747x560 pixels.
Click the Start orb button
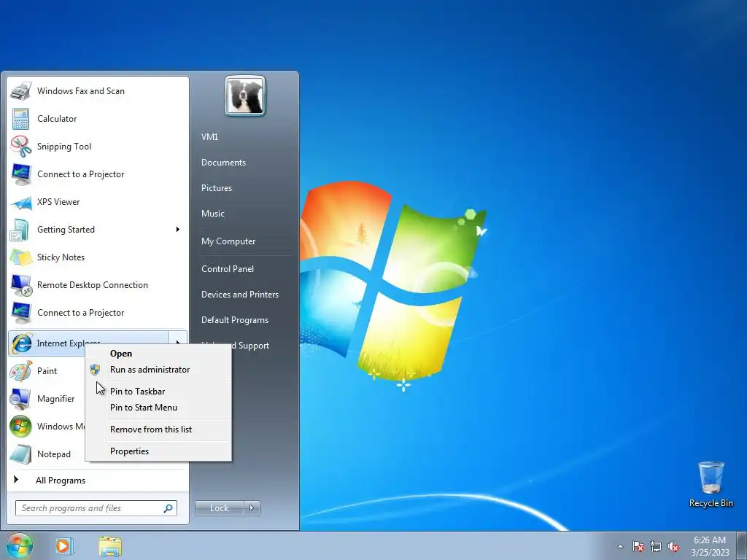click(x=19, y=545)
